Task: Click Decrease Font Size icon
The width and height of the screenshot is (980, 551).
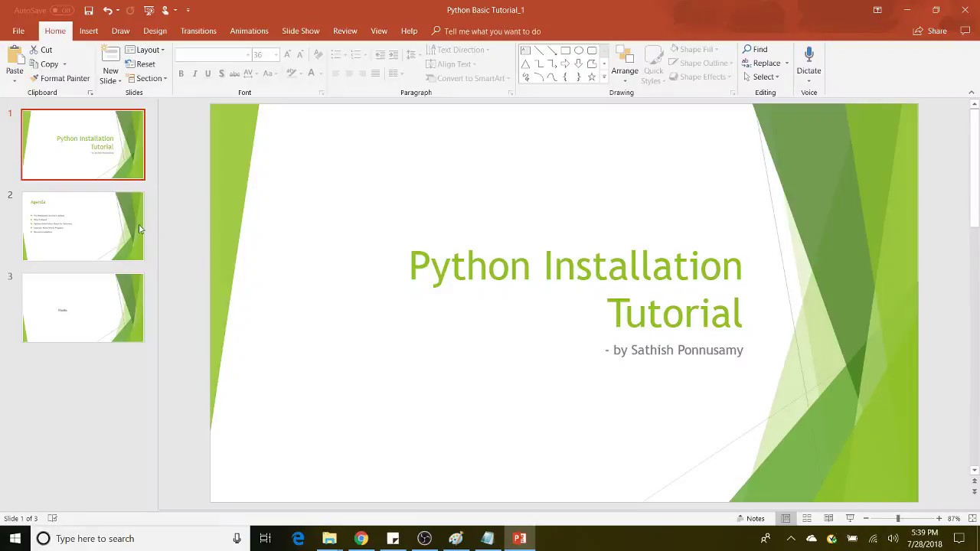Action: click(x=300, y=54)
